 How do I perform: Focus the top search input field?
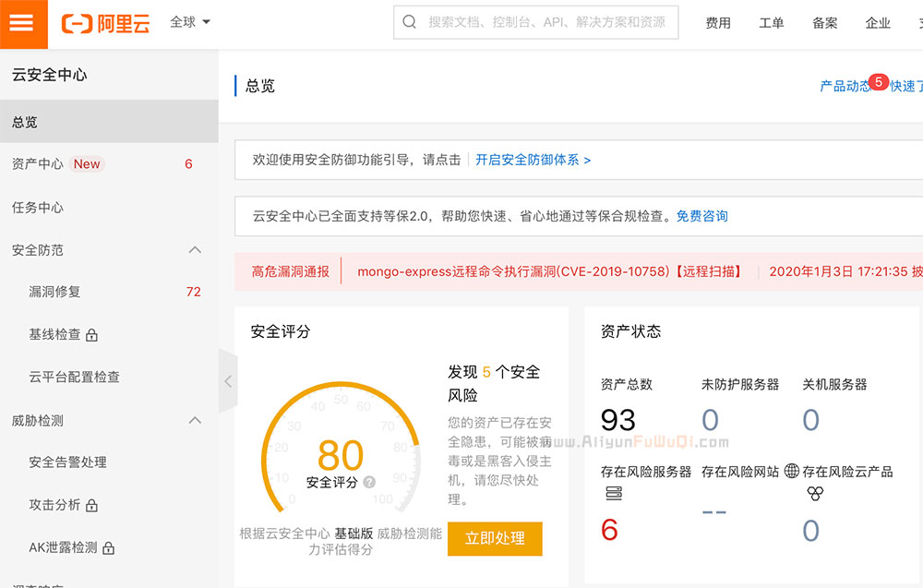pyautogui.click(x=535, y=22)
